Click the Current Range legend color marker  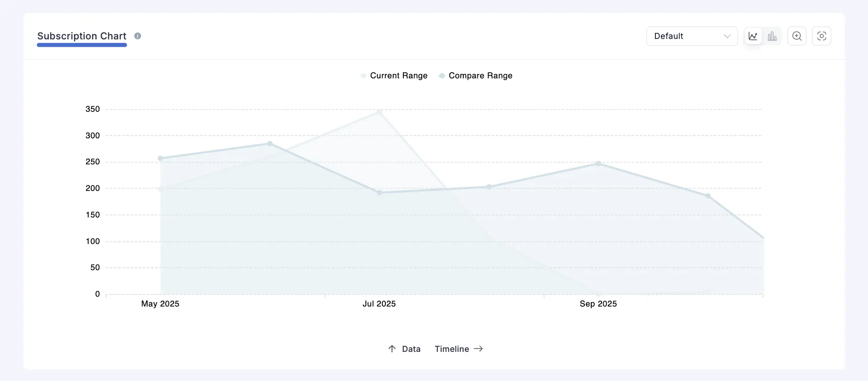point(363,76)
